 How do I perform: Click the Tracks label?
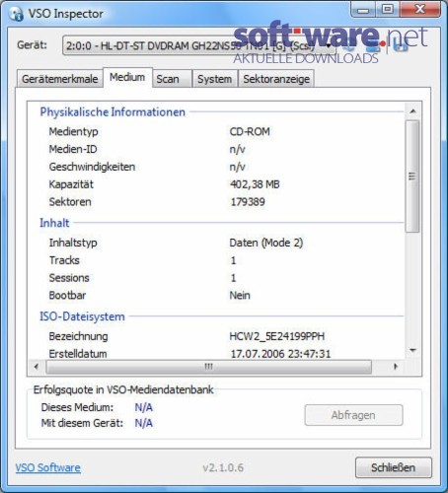pos(64,260)
